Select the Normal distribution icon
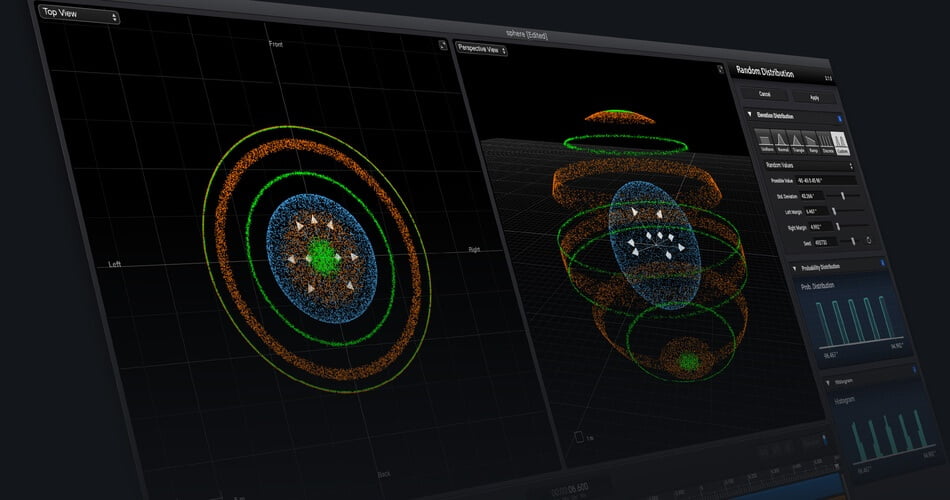950x500 pixels. coord(783,142)
